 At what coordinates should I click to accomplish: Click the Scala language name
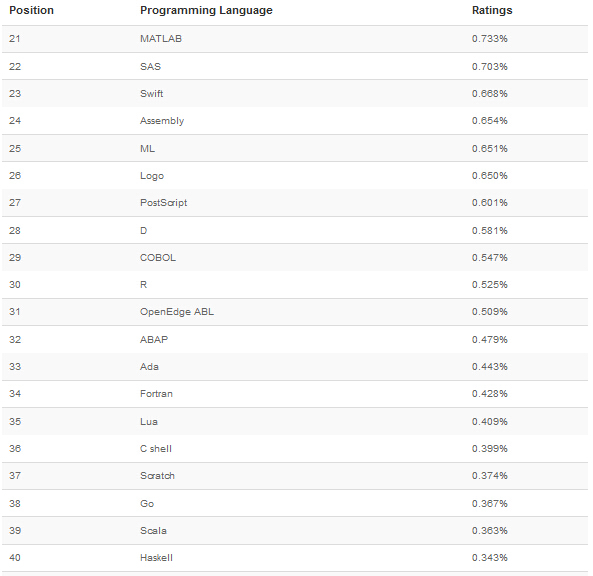(153, 531)
